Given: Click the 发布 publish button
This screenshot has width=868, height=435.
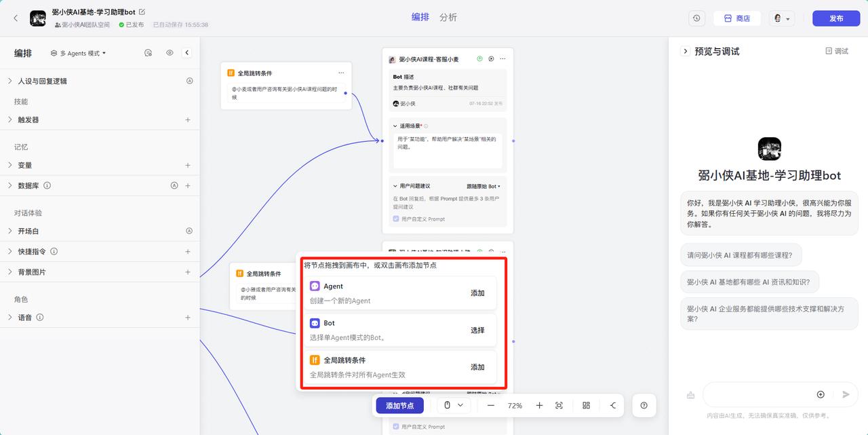Looking at the screenshot, I should coord(836,18).
